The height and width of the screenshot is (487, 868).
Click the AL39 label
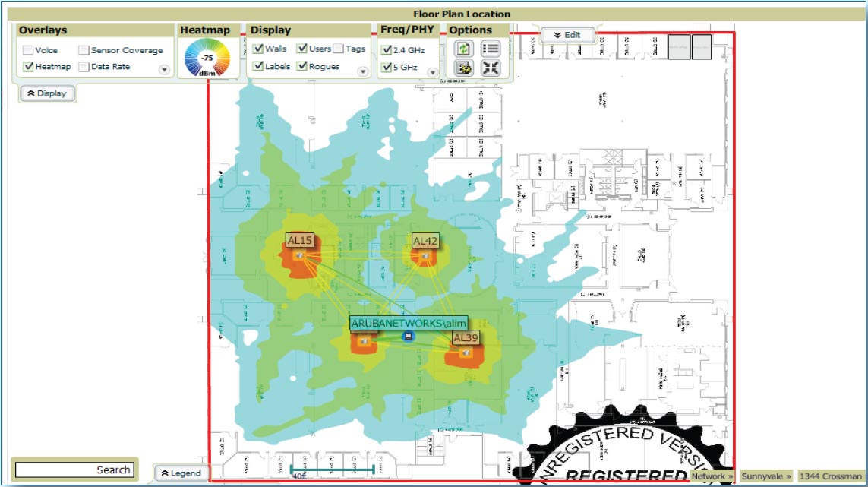tap(466, 338)
